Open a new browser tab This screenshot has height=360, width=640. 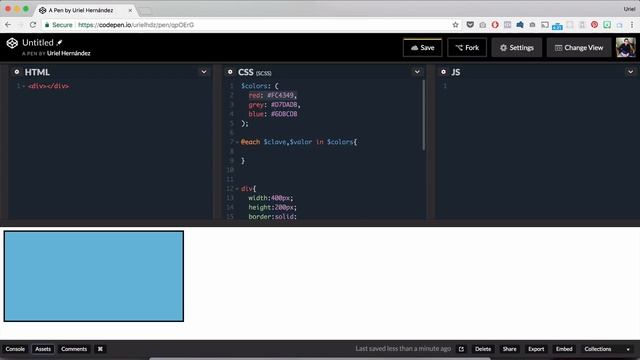click(146, 11)
